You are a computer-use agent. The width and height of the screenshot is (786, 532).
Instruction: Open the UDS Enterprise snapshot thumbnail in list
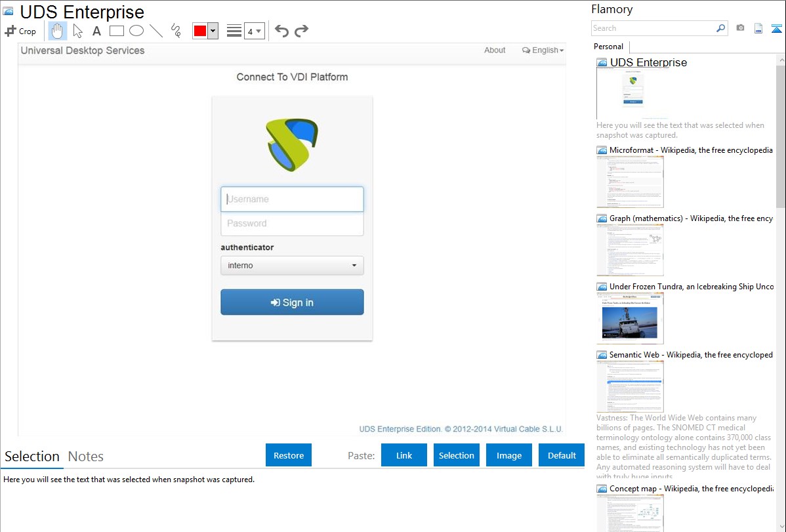(x=632, y=94)
